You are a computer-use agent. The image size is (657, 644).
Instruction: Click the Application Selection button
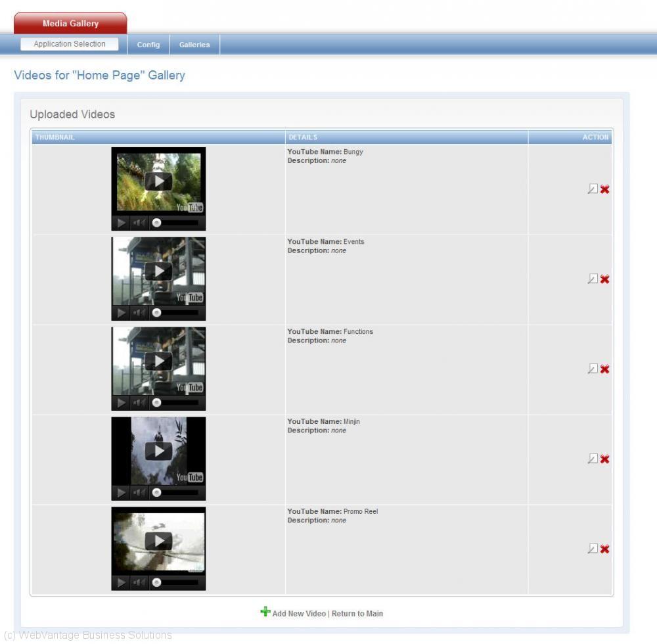pos(70,44)
